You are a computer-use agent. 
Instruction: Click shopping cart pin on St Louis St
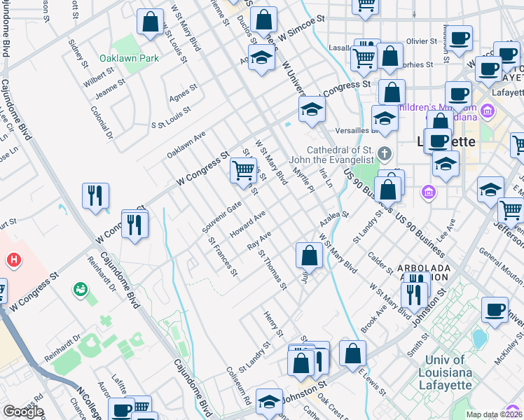[x=243, y=171]
